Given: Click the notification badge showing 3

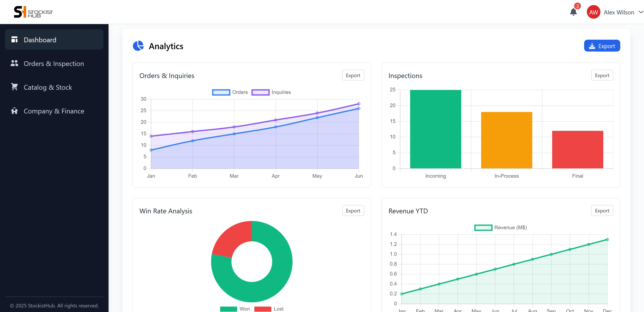Looking at the screenshot, I should tap(577, 6).
